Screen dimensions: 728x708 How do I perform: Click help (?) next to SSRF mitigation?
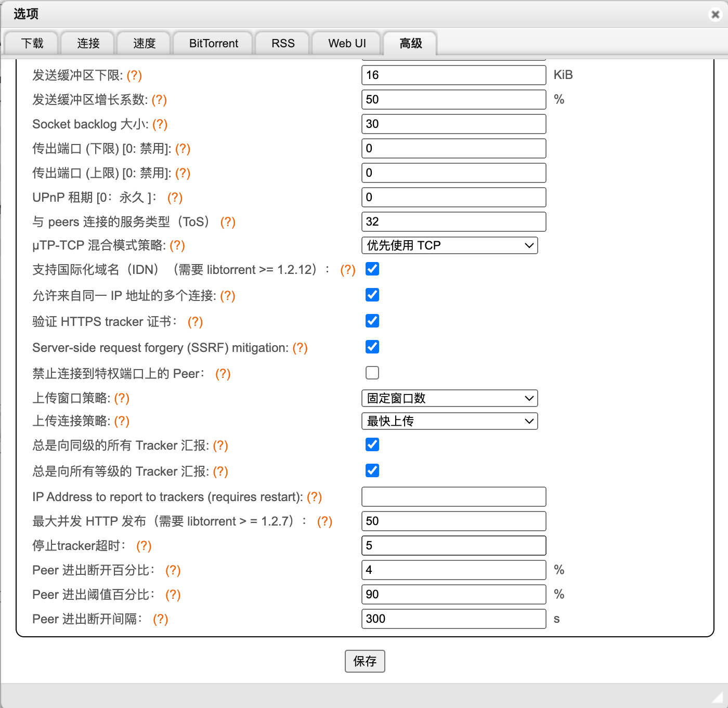coord(300,348)
